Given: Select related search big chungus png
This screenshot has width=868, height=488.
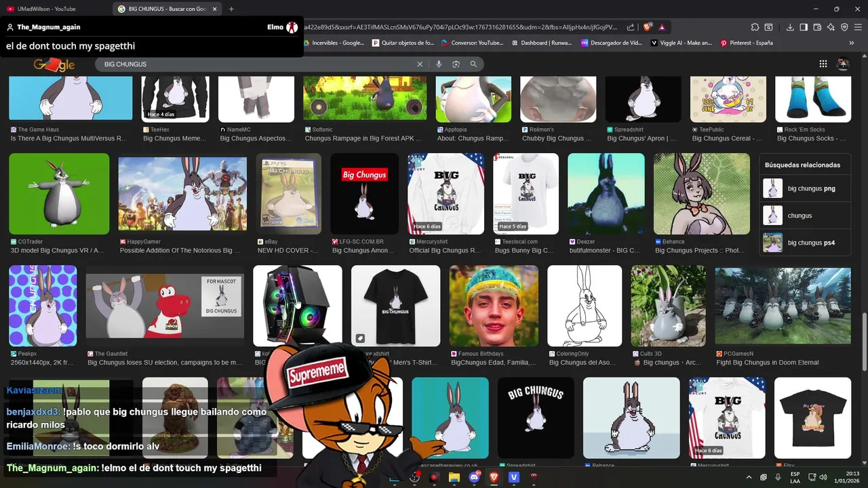Looking at the screenshot, I should (x=805, y=188).
